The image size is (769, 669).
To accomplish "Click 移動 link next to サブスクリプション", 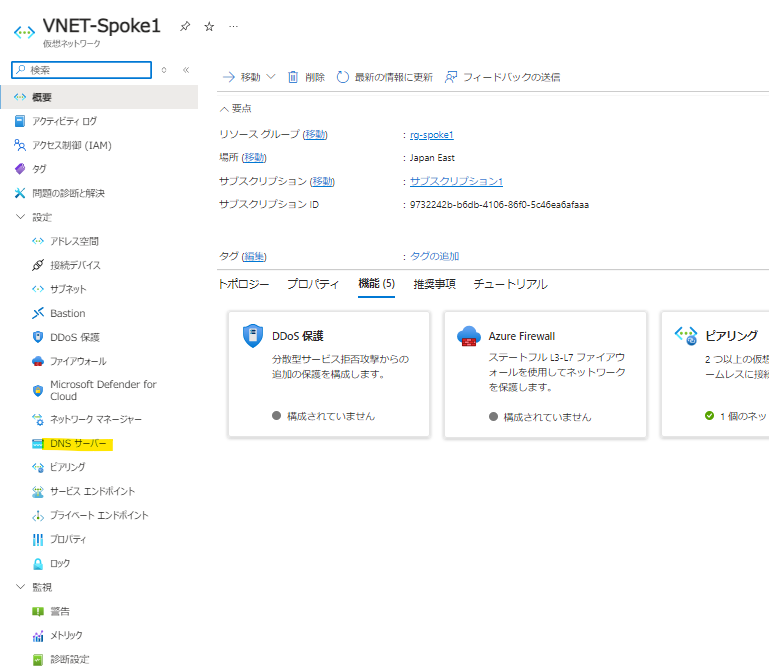I will (x=322, y=181).
